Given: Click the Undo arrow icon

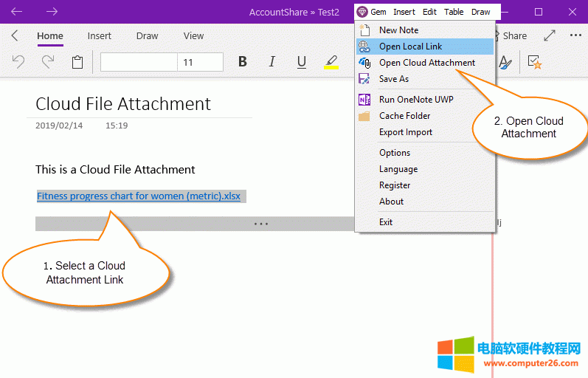Looking at the screenshot, I should [18, 63].
